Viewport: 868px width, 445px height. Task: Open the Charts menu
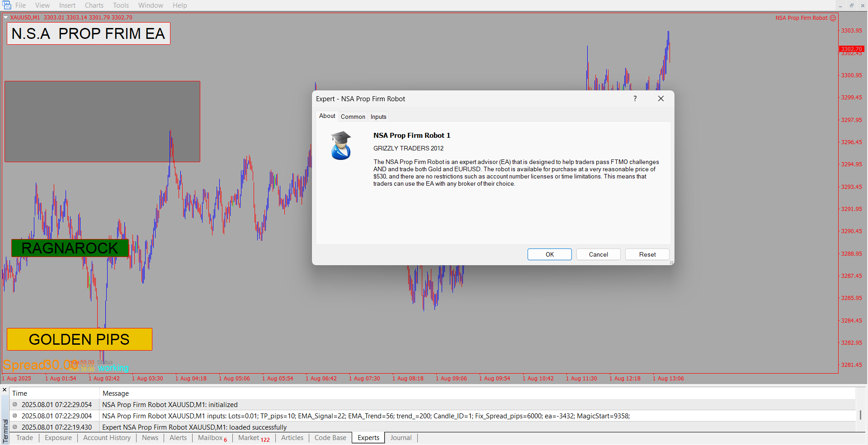coord(94,5)
